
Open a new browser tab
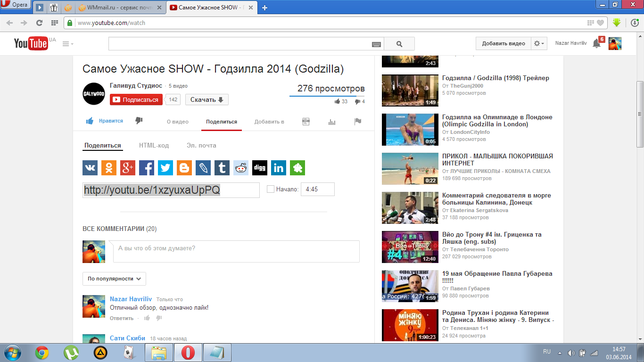[x=265, y=8]
